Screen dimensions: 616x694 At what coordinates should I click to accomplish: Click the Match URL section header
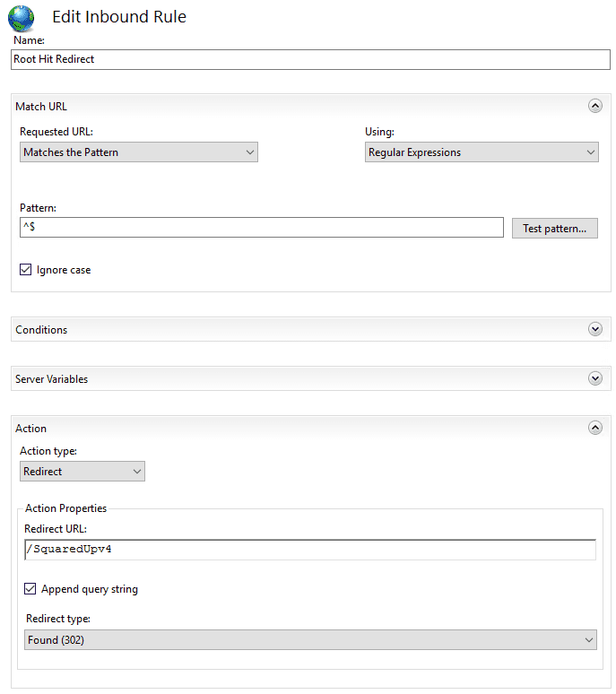coord(41,107)
